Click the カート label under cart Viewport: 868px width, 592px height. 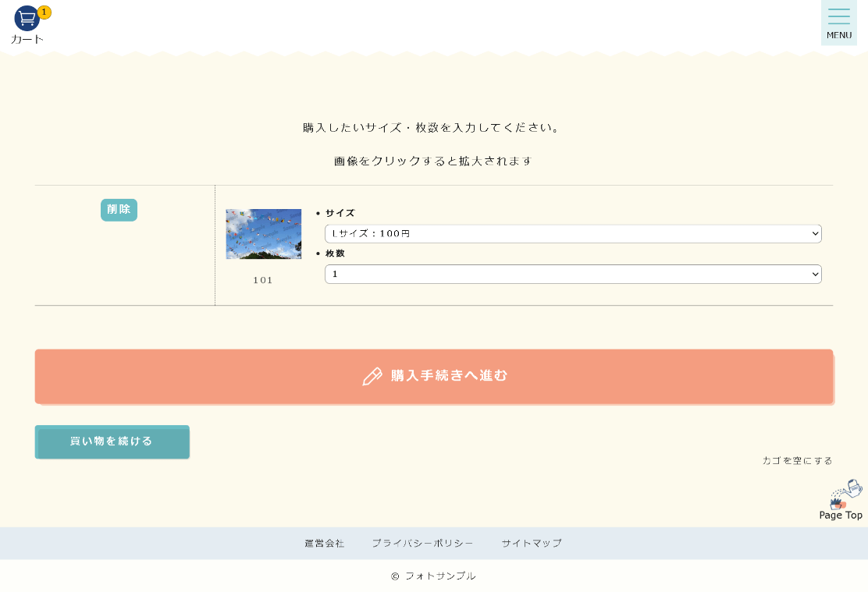click(x=27, y=39)
